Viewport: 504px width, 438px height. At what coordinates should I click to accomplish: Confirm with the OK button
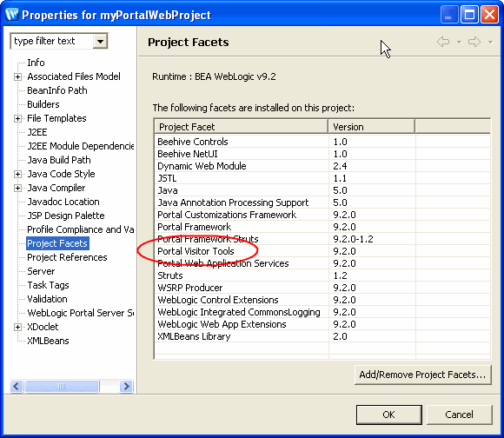click(x=389, y=415)
